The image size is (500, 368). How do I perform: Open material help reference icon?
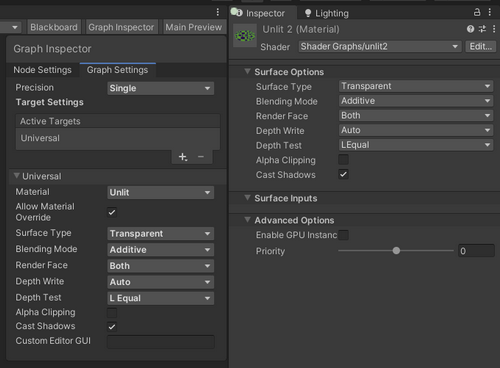(x=470, y=29)
